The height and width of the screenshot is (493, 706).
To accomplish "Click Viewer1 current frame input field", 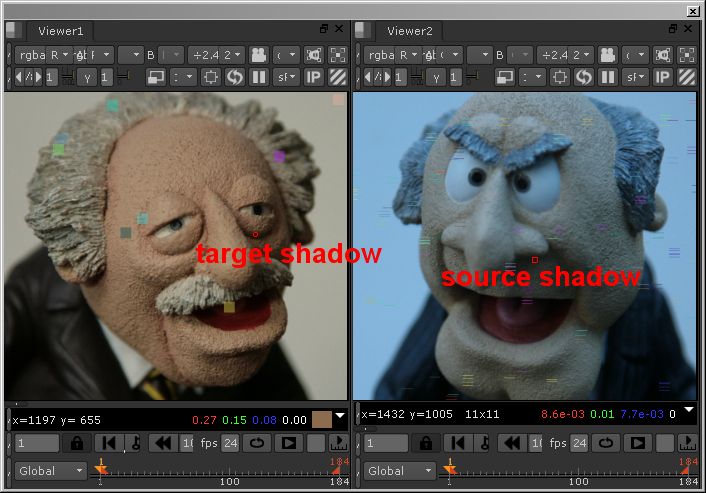I will click(x=37, y=443).
